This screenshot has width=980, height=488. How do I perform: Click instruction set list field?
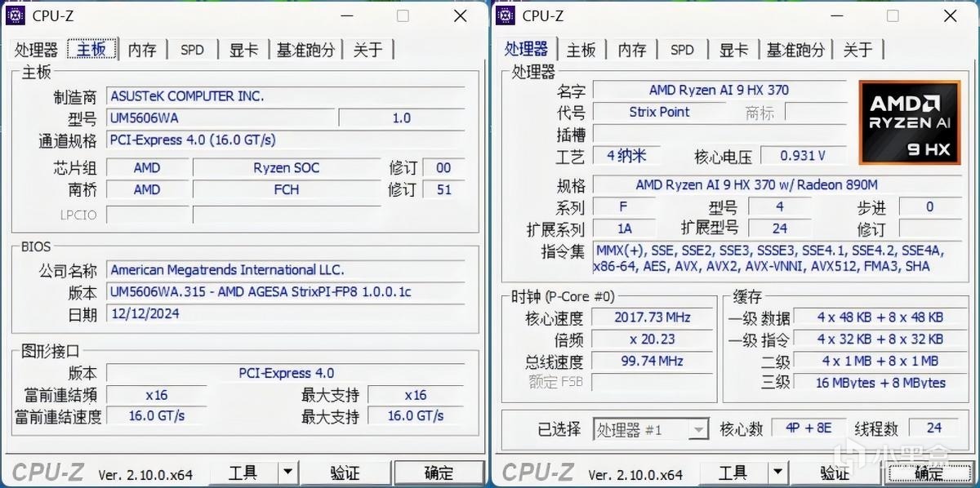tap(777, 259)
